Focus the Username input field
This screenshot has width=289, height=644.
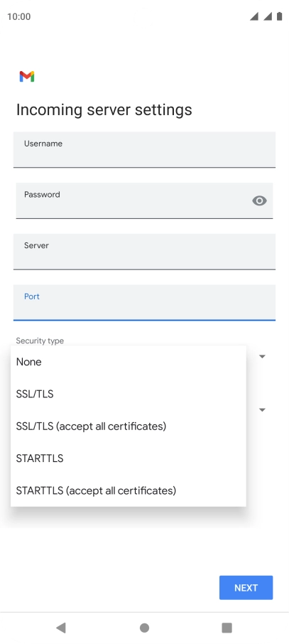tap(145, 149)
